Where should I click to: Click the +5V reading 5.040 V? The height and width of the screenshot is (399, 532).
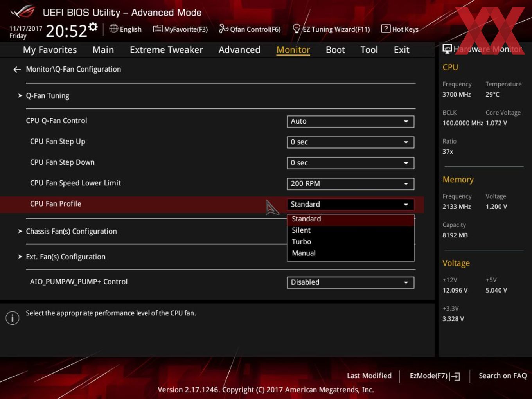496,290
